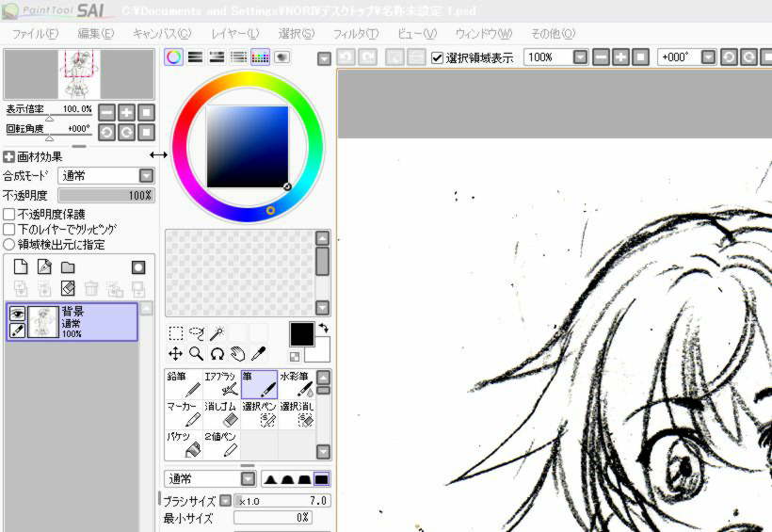The height and width of the screenshot is (532, 772).
Task: Select the magic wand tool
Action: point(217,333)
